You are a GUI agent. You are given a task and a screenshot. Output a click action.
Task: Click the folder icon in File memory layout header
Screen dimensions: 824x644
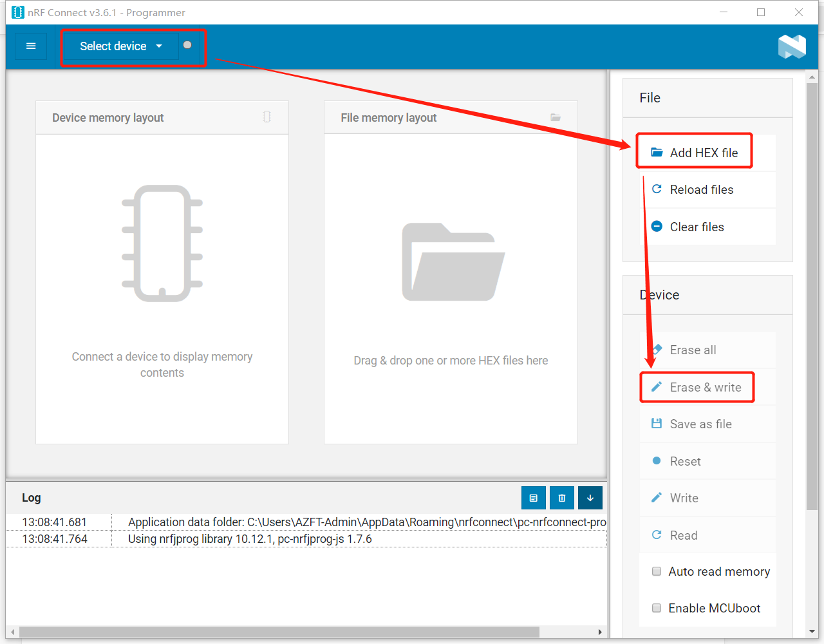tap(556, 117)
